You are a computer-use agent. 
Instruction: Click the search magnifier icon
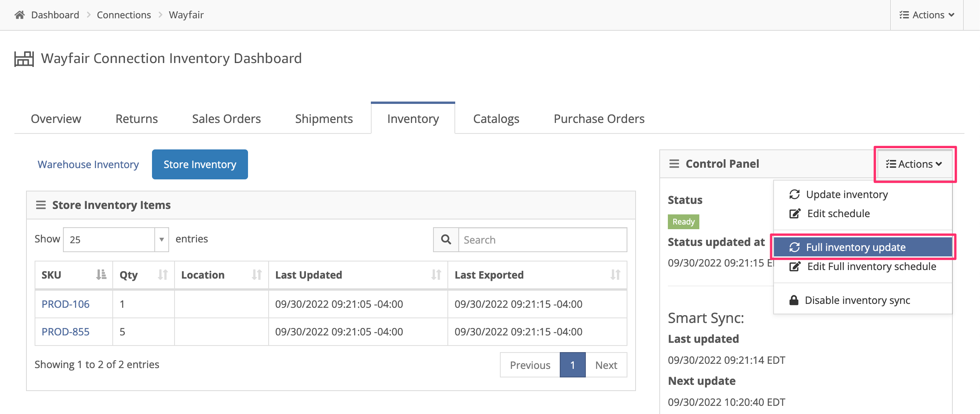pyautogui.click(x=446, y=240)
